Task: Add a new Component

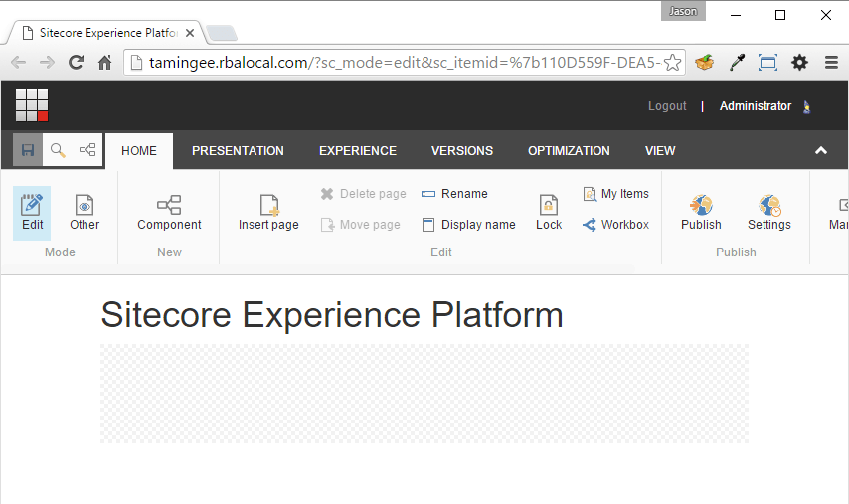Action: tap(169, 212)
